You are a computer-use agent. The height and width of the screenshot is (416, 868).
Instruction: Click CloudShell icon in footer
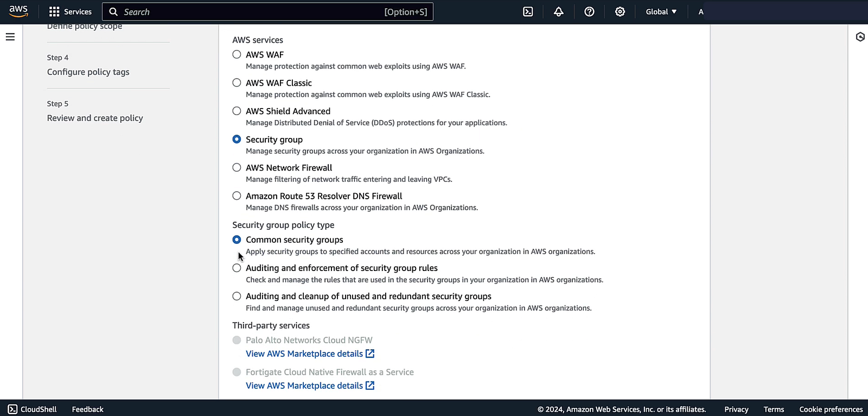click(x=12, y=409)
